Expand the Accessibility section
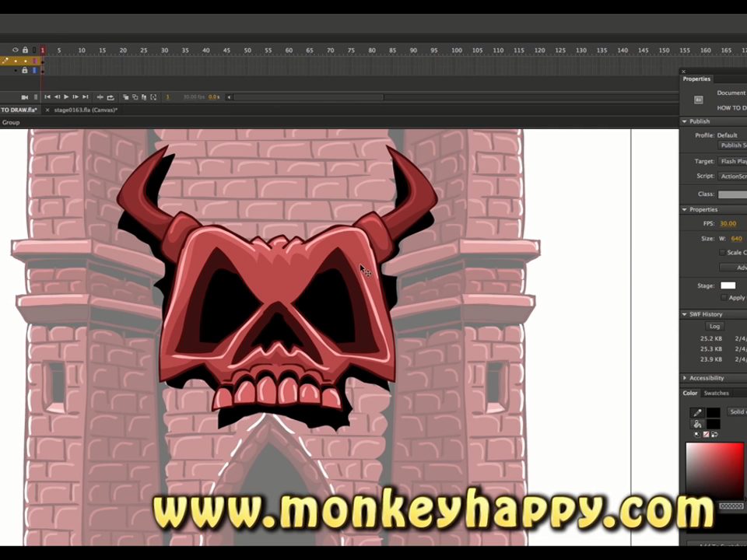 point(685,378)
